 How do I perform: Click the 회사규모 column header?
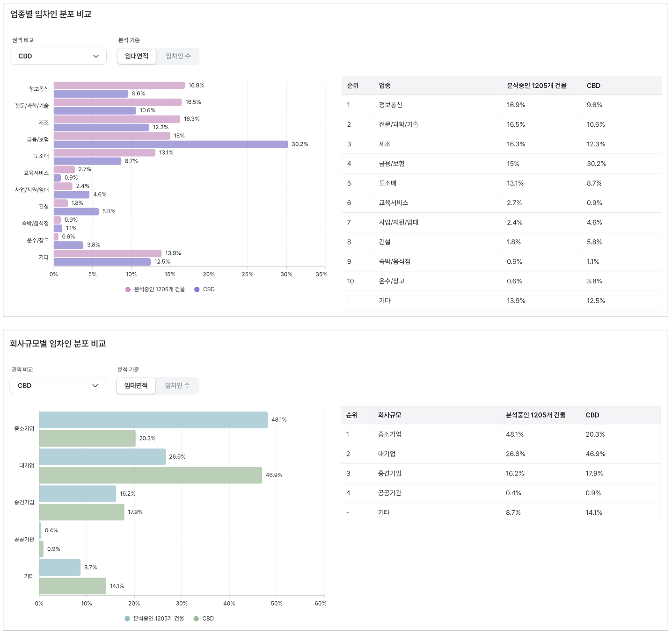(x=389, y=415)
